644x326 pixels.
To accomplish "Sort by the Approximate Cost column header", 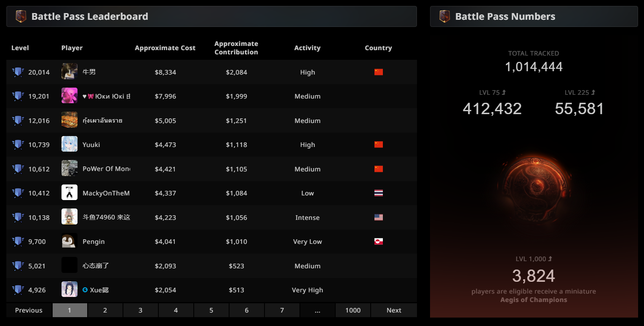I will coord(165,48).
